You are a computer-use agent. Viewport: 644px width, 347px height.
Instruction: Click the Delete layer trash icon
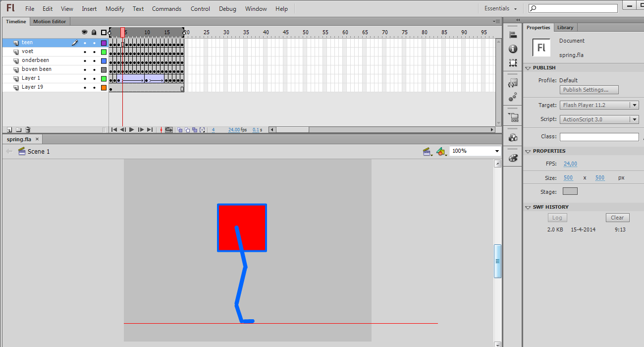point(28,129)
